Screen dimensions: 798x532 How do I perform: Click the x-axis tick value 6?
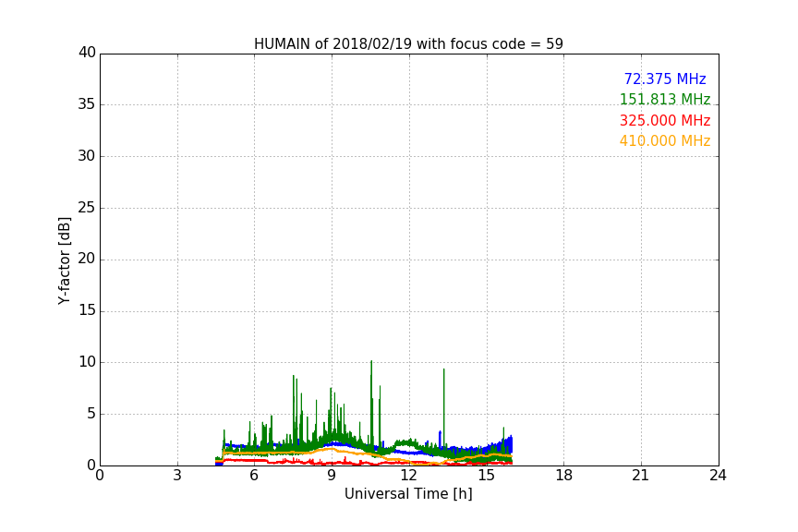[254, 476]
